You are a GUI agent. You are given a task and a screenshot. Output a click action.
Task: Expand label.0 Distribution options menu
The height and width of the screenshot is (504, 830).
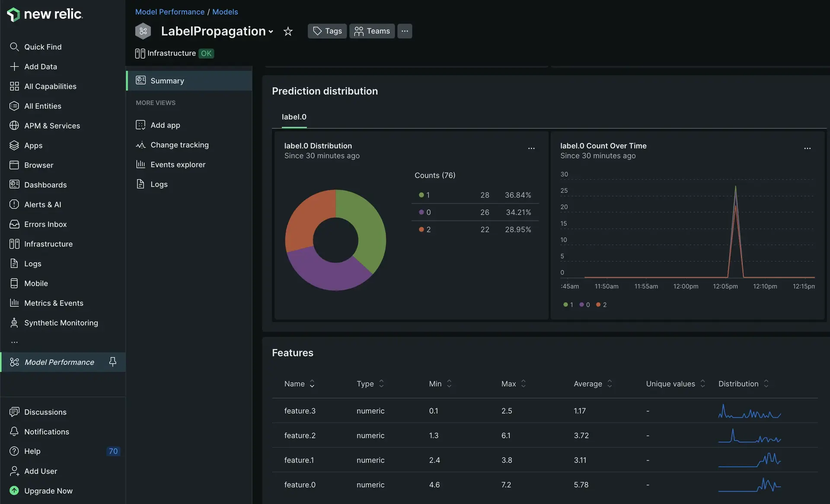pos(532,148)
